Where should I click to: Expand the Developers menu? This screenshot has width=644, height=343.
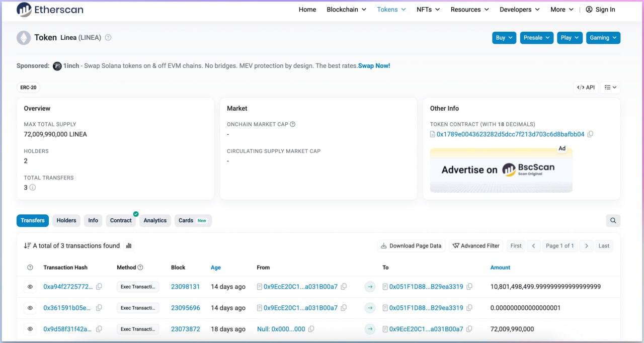point(520,10)
